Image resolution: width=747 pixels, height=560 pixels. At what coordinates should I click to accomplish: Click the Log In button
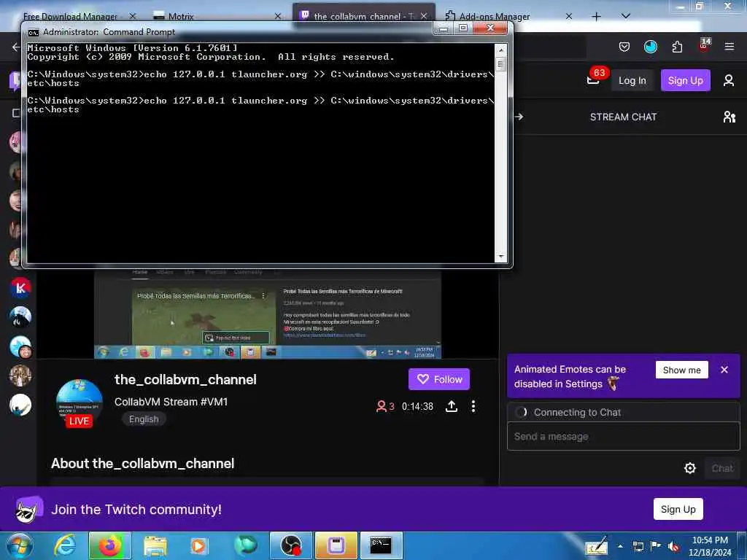632,80
